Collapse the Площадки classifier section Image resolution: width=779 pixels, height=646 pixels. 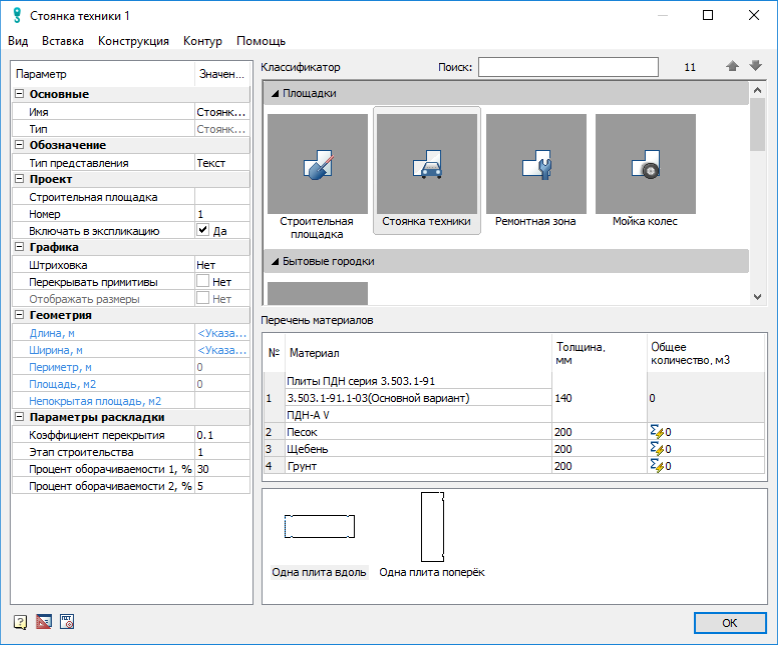275,93
